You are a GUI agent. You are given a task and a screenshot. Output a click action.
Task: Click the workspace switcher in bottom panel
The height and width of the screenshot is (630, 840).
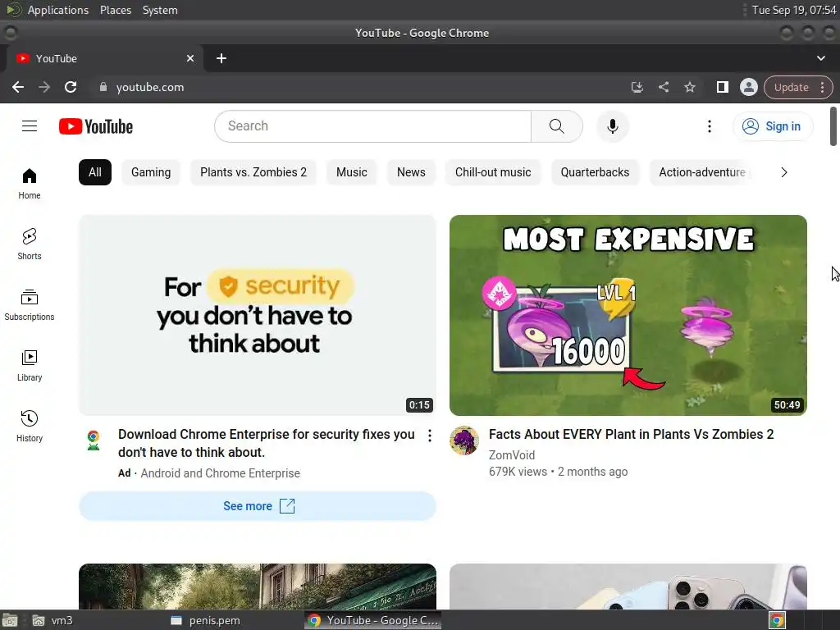(815, 620)
